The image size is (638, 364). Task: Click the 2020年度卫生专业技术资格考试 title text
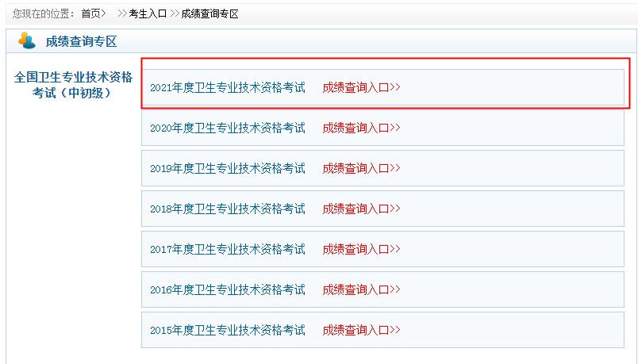(x=228, y=128)
